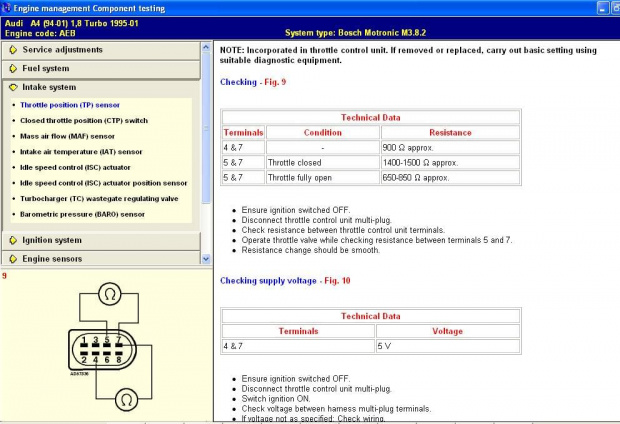
Task: Click 'Switch ignition ON.' instruction
Action: tap(276, 399)
